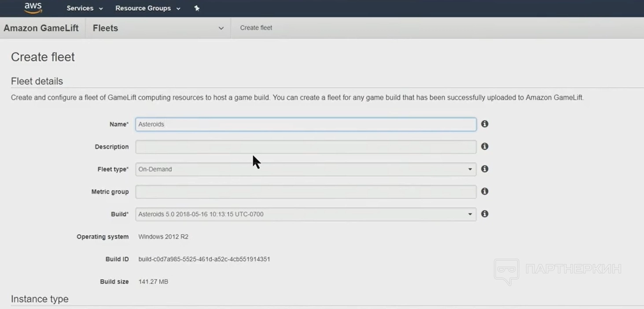Viewport: 644px width, 309px height.
Task: Expand the Fleets navigation dropdown
Action: click(x=158, y=28)
